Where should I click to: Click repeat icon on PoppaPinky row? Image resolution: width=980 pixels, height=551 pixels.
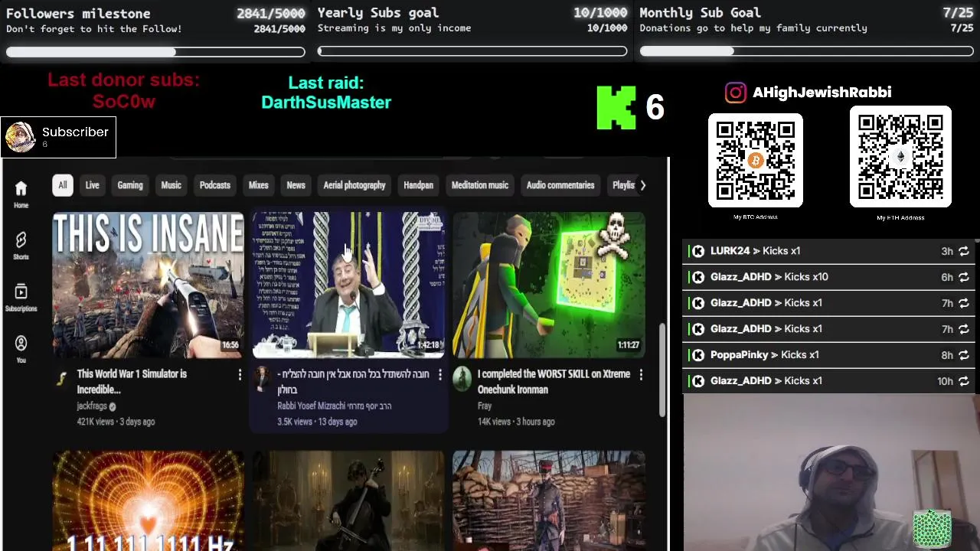click(964, 355)
